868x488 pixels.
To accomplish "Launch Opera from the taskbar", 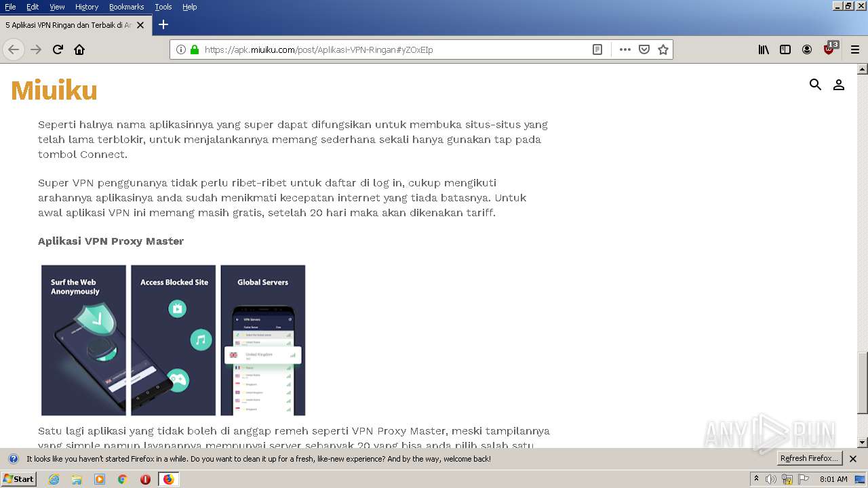I will (x=145, y=479).
